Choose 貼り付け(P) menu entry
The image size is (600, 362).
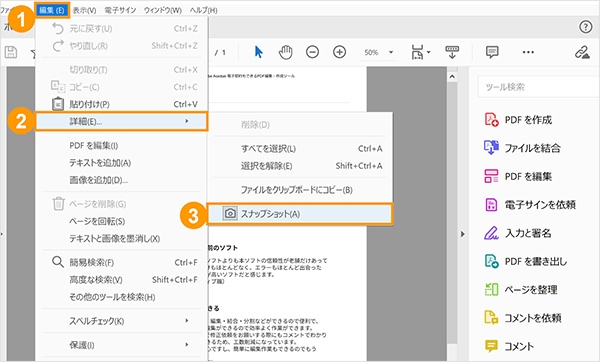[x=122, y=104]
